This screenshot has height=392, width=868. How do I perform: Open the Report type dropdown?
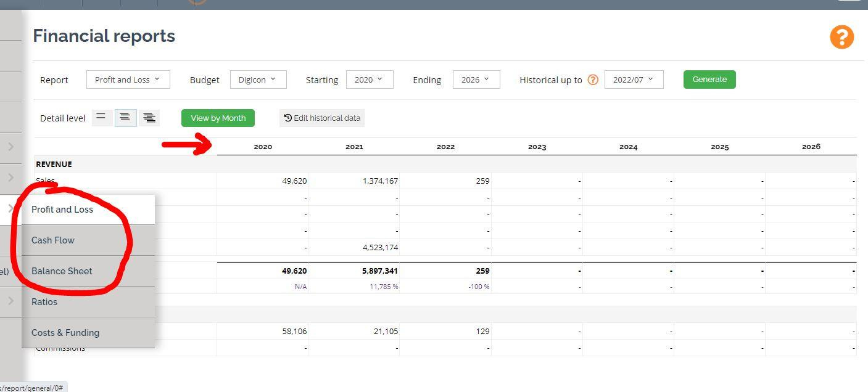pyautogui.click(x=128, y=79)
